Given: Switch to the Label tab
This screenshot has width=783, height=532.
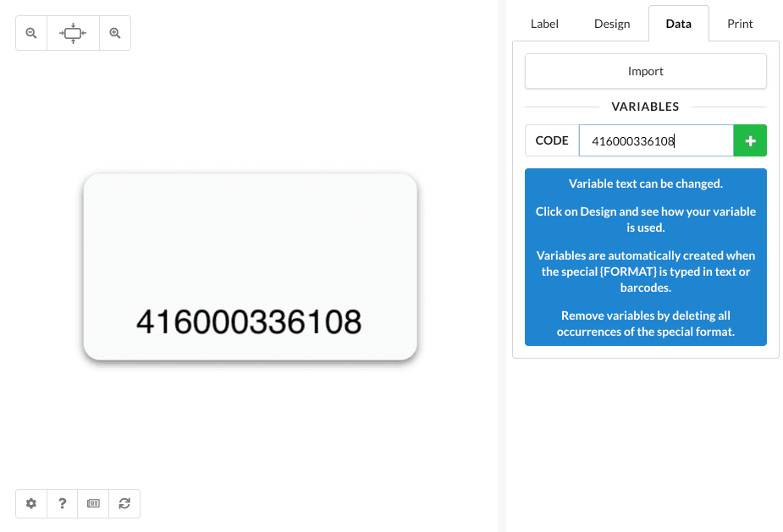Looking at the screenshot, I should (x=544, y=23).
